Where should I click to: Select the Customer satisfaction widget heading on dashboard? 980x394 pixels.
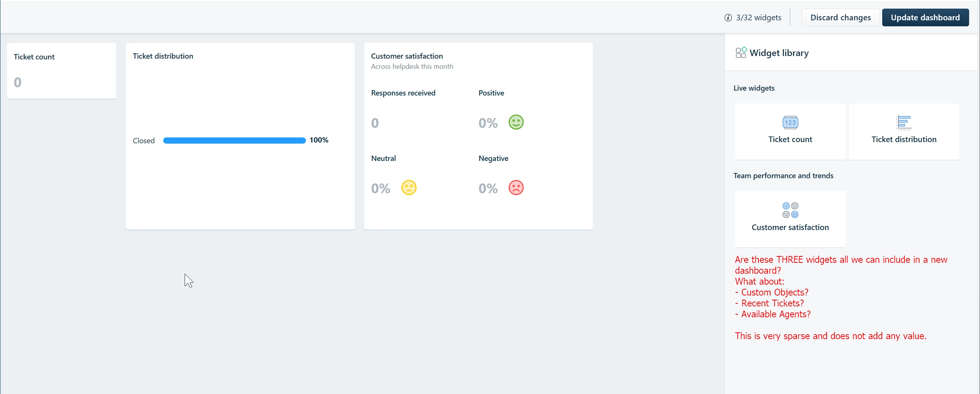(x=407, y=56)
